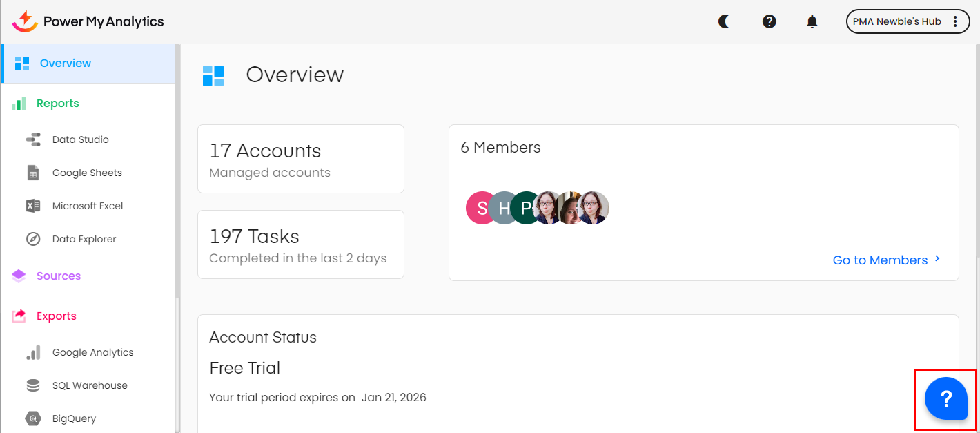Click the BigQuery hexagon icon

(33, 418)
